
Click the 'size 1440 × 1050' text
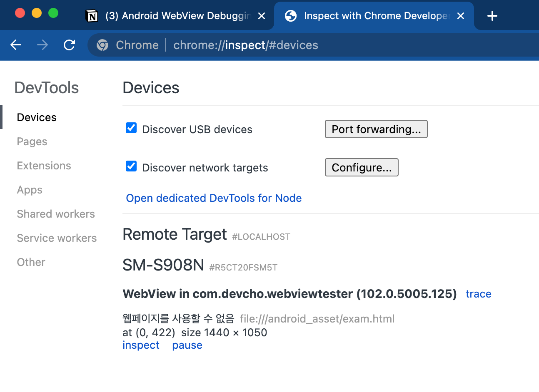point(224,332)
